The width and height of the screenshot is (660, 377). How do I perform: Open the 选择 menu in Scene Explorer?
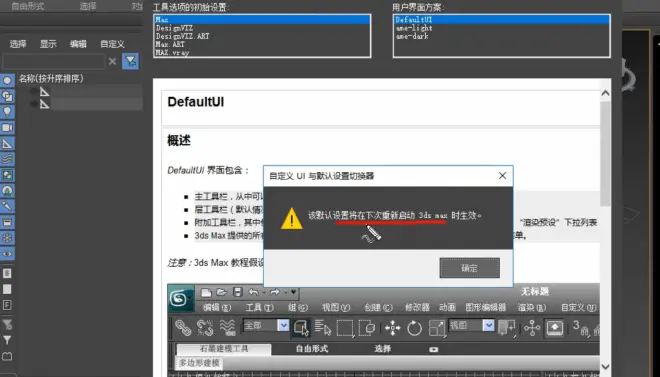click(18, 44)
